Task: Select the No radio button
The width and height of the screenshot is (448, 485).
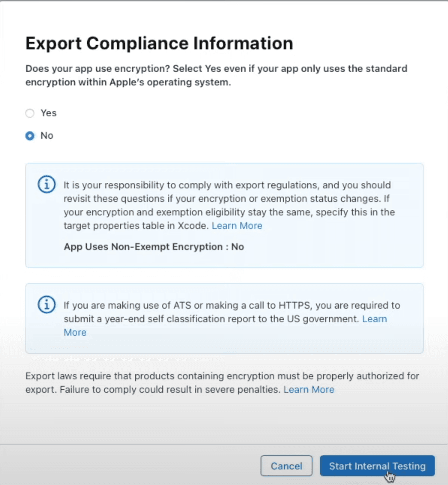Action: 30,136
